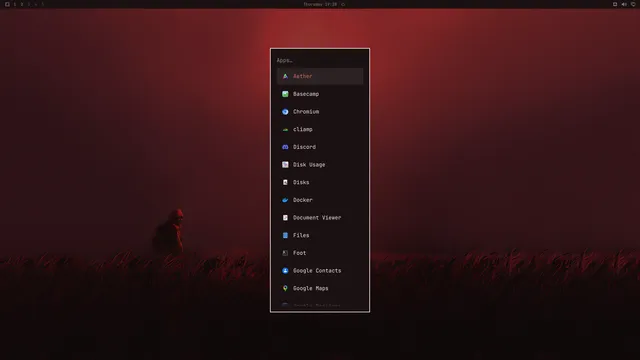Open Discord via its logo icon
The height and width of the screenshot is (360, 640).
pos(285,147)
